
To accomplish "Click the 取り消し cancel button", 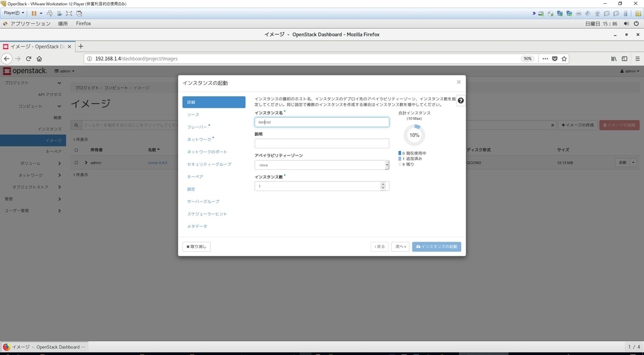I will [x=196, y=247].
